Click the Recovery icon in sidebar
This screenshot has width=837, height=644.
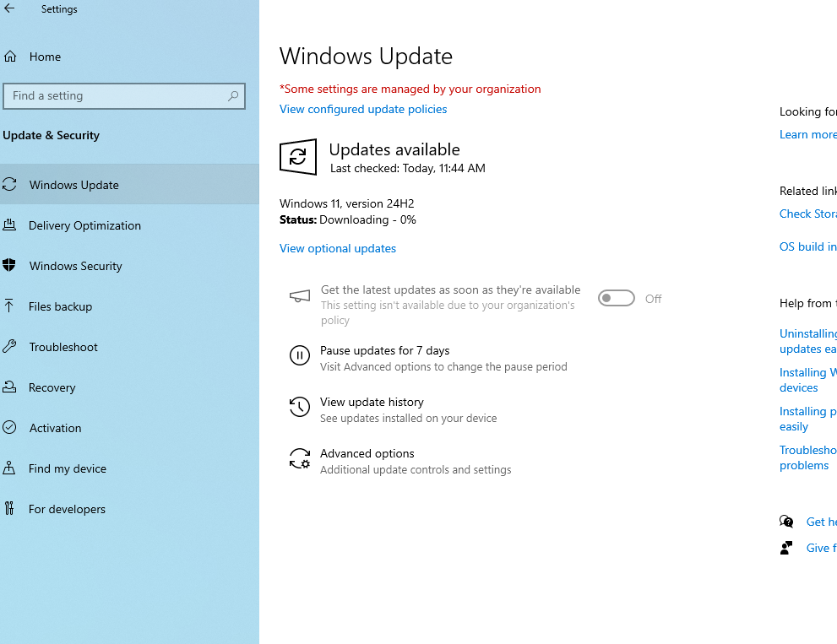9,387
